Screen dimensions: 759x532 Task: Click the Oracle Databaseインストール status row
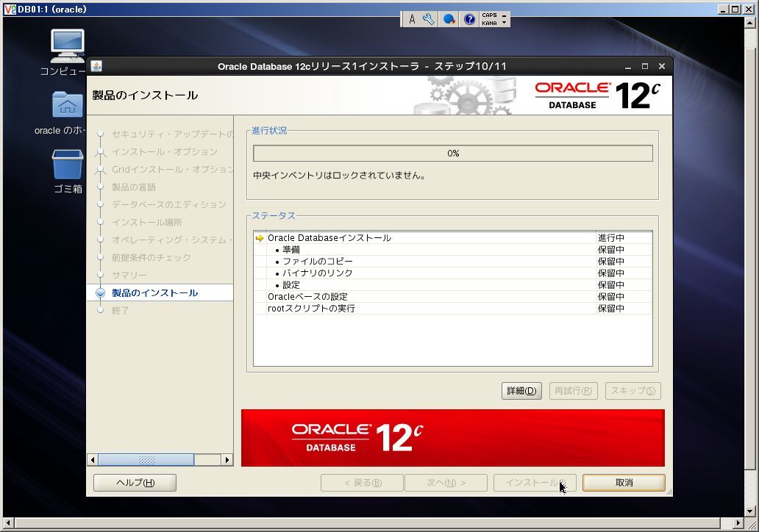click(x=453, y=238)
